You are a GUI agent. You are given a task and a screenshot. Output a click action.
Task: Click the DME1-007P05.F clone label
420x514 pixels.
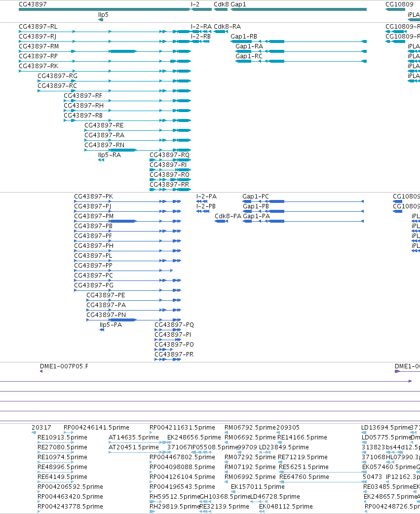(x=64, y=366)
